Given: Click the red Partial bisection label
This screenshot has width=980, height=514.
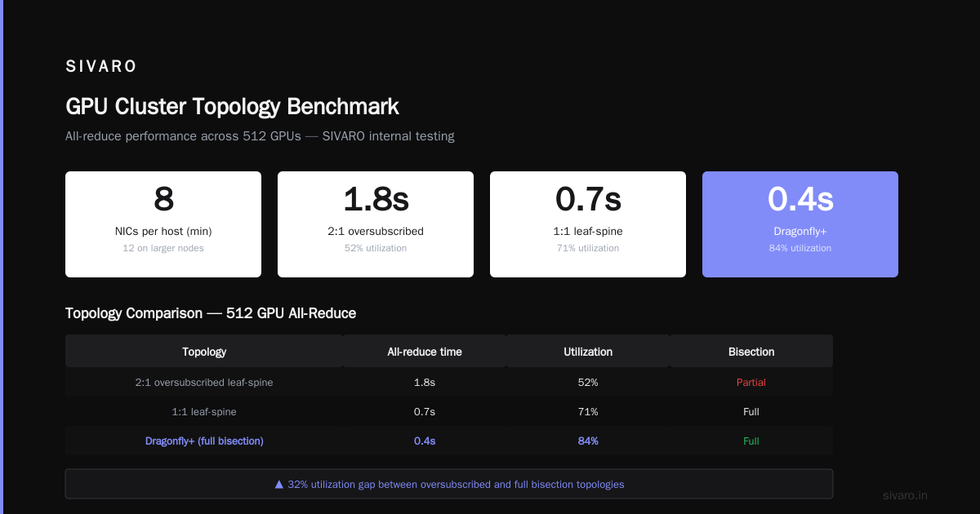Looking at the screenshot, I should point(751,382).
